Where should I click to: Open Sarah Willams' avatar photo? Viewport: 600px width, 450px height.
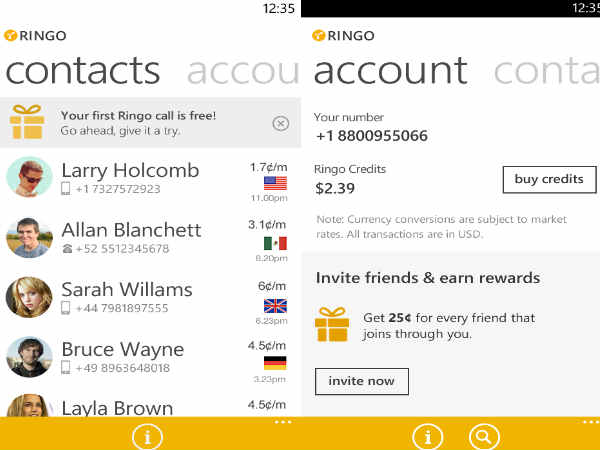29,297
